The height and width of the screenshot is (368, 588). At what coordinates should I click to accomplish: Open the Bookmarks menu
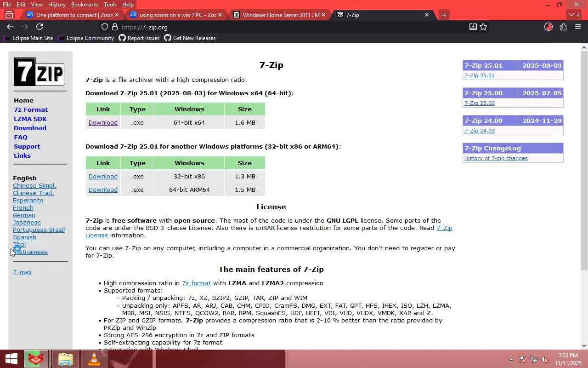pyautogui.click(x=85, y=5)
